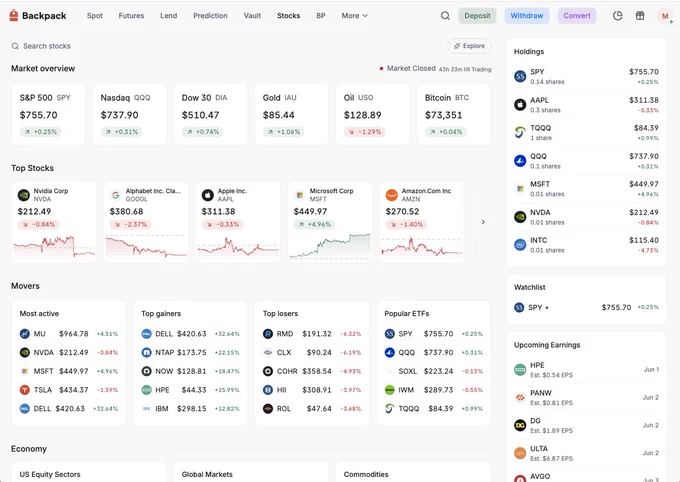Click the RMD icon in Top losers
Screen dimensions: 680x482
point(268,334)
